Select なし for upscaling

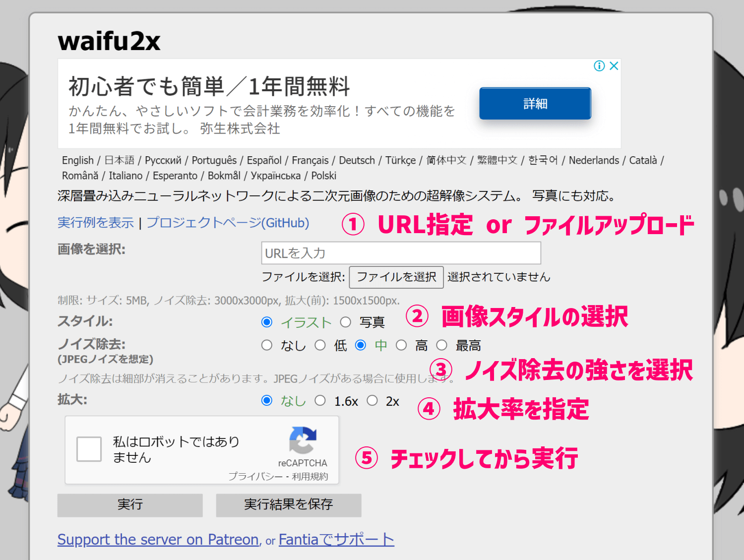coord(267,401)
